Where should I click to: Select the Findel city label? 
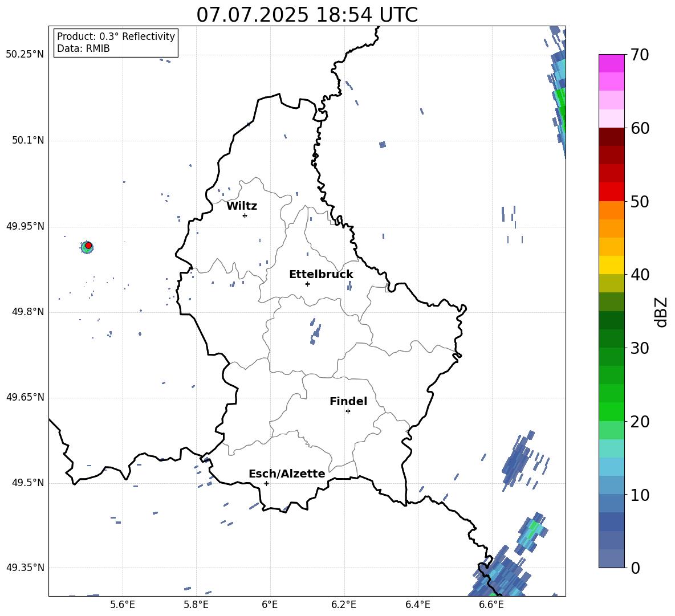[348, 401]
